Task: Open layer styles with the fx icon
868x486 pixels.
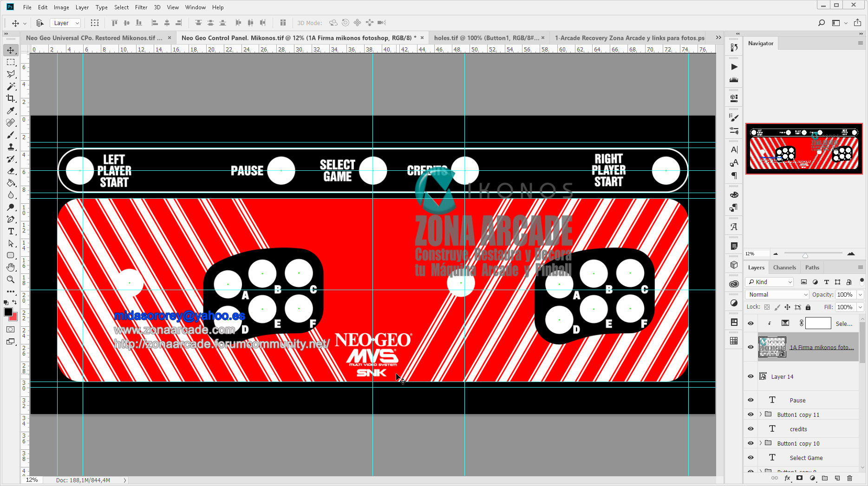Action: [788, 478]
